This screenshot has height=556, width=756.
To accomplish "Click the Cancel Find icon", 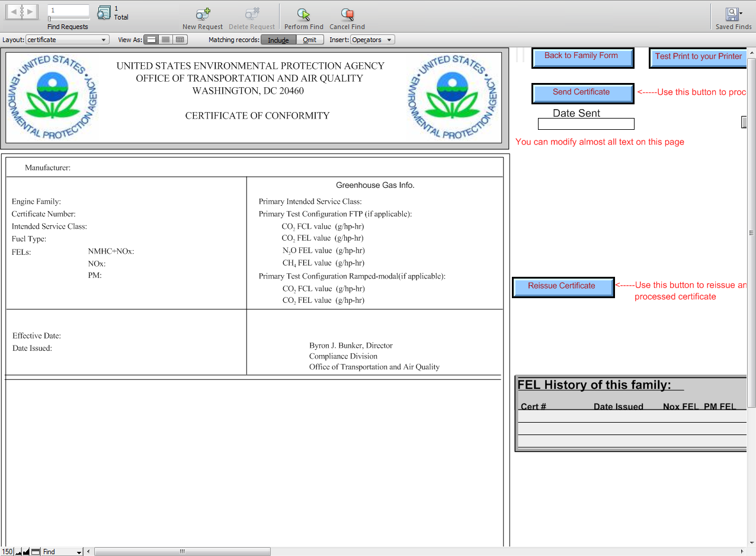I will click(x=347, y=14).
